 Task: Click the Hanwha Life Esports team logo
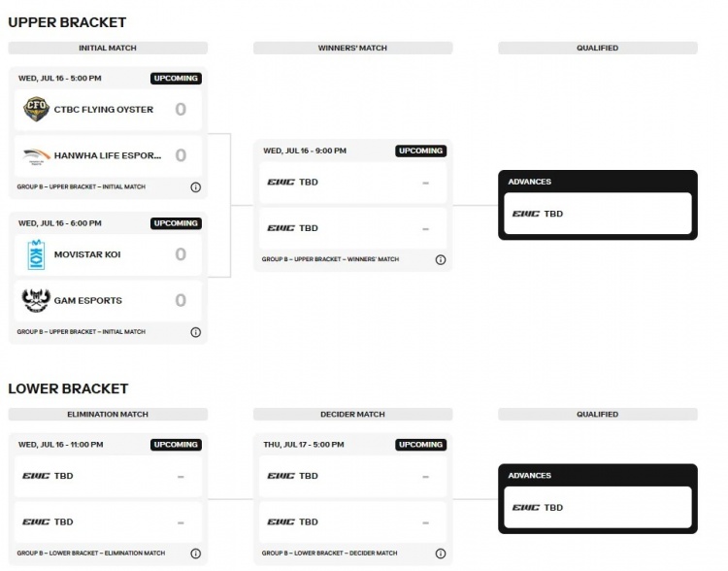tap(36, 155)
